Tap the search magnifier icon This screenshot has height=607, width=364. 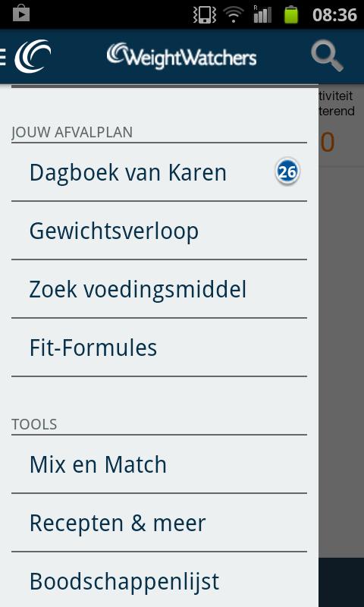click(x=328, y=57)
